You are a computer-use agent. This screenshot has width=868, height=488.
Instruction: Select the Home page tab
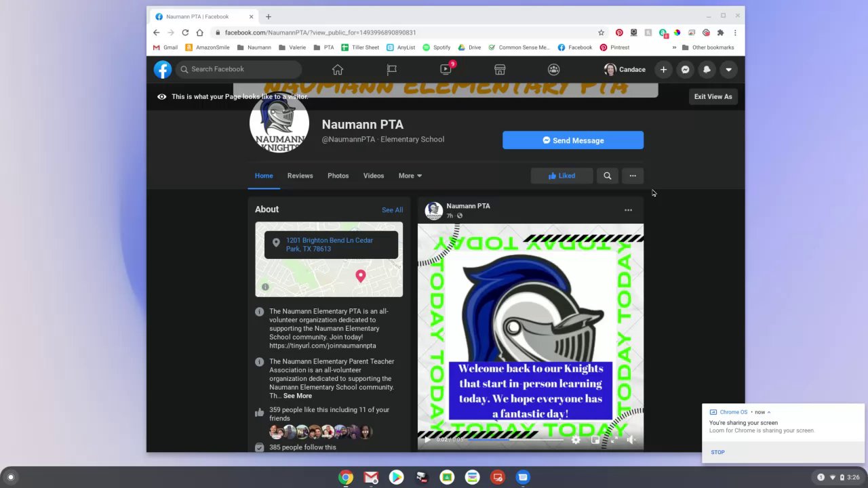click(264, 176)
